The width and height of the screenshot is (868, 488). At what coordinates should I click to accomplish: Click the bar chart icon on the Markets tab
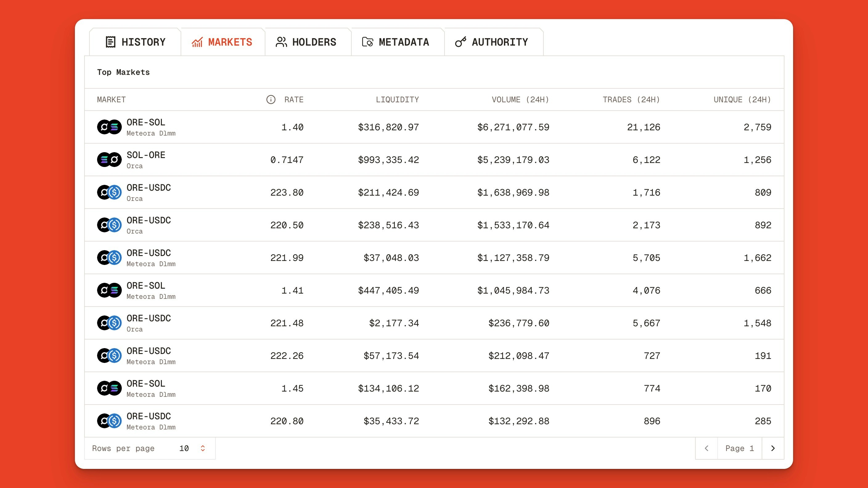pyautogui.click(x=197, y=42)
